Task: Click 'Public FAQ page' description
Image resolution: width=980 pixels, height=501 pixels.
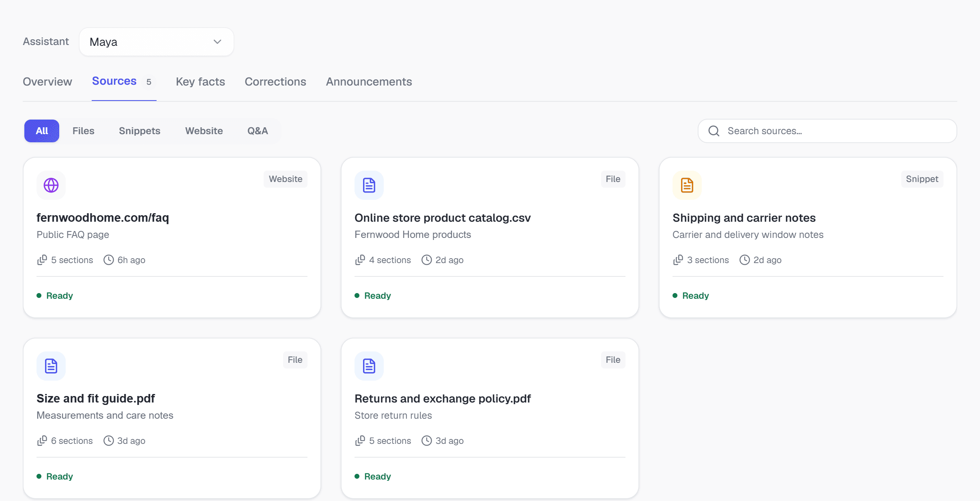Action: coord(73,235)
